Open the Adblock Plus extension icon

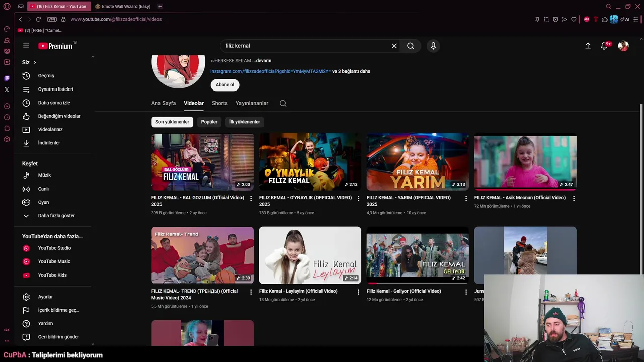coord(586,19)
